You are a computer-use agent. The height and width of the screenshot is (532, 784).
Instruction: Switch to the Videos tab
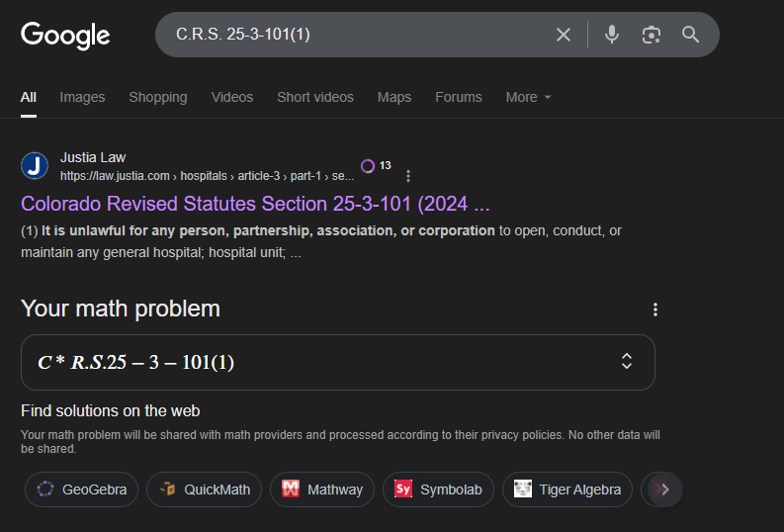pyautogui.click(x=232, y=97)
